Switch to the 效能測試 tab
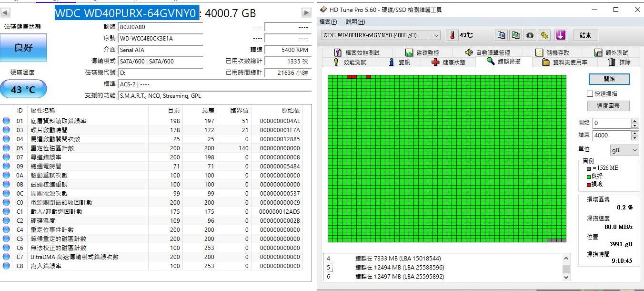Screen dimensions: 644x291 click(x=350, y=62)
